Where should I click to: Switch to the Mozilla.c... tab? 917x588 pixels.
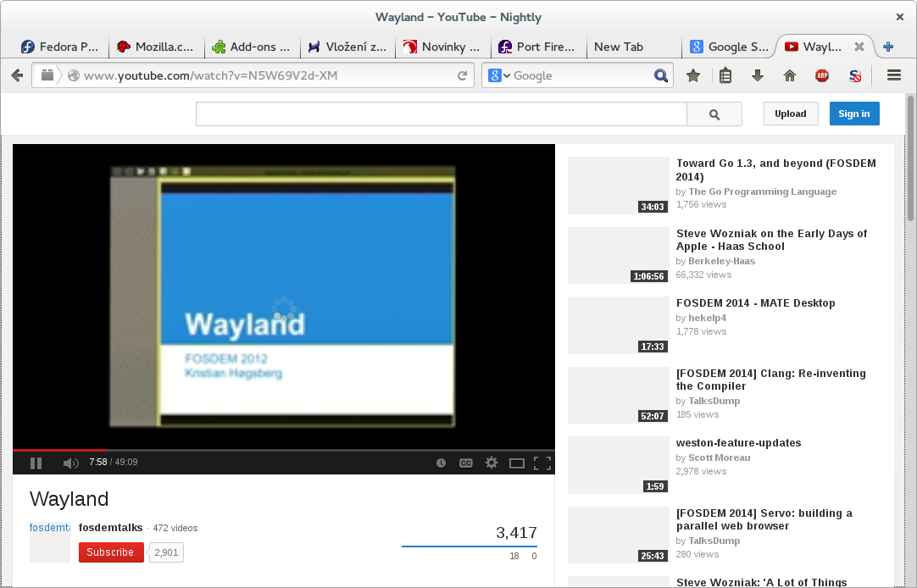click(155, 47)
